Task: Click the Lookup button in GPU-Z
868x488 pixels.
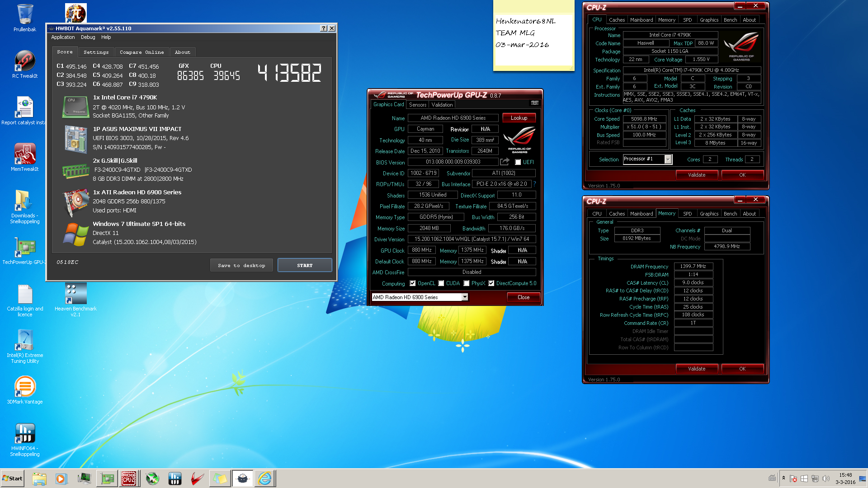Action: 519,118
